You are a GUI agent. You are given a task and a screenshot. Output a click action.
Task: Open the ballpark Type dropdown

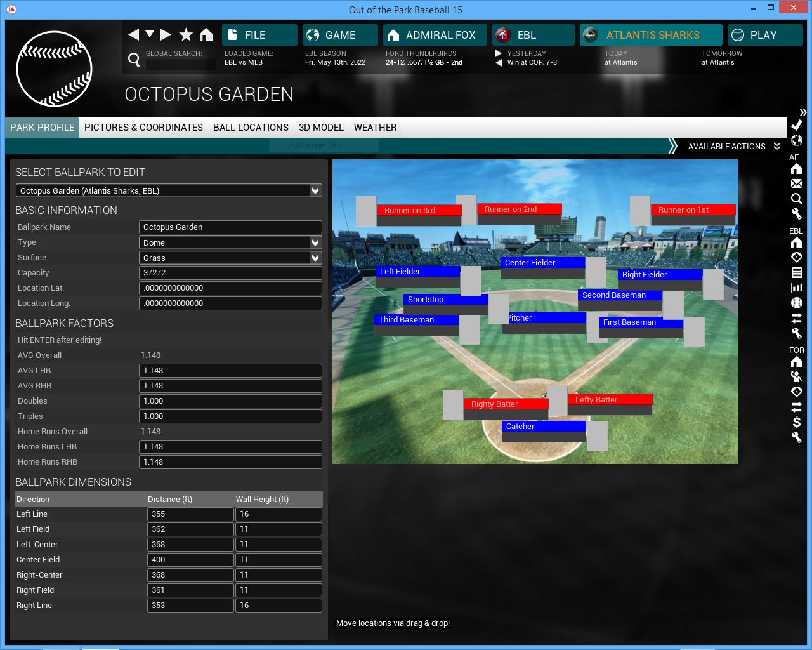point(230,242)
